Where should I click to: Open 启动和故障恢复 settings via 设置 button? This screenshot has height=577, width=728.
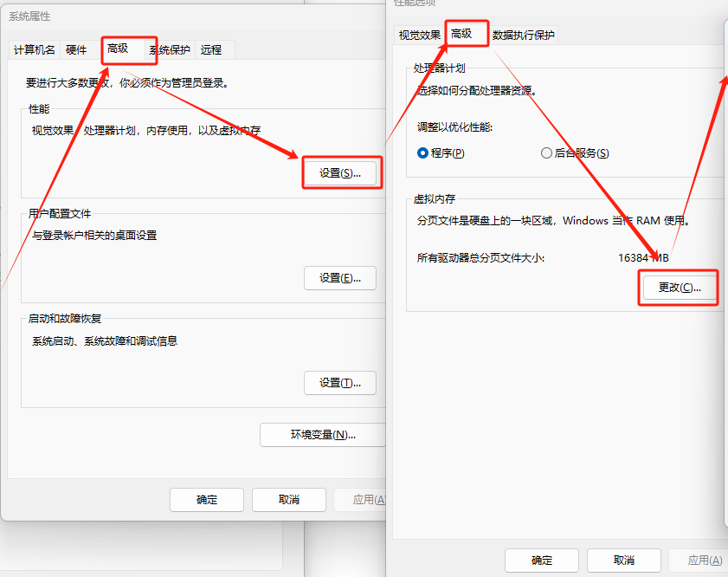[340, 383]
